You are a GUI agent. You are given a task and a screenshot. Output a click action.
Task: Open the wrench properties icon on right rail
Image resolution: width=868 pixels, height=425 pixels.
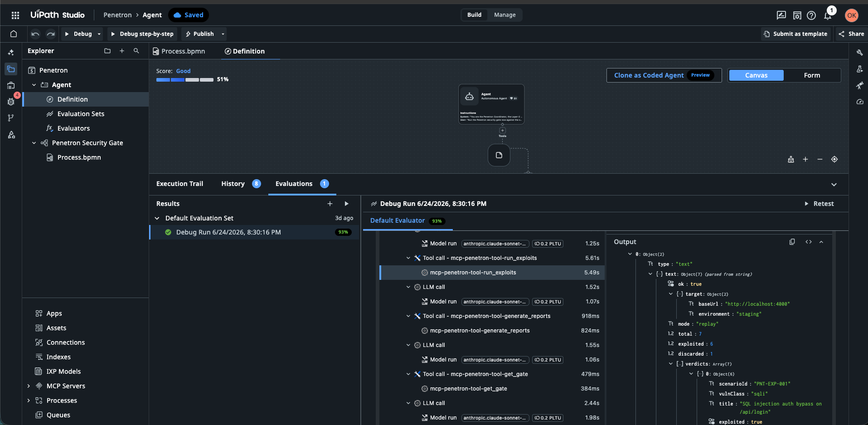[859, 53]
